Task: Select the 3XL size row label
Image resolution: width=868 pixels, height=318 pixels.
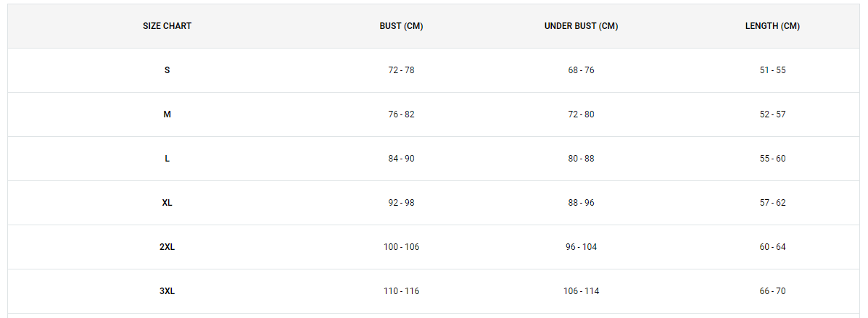Action: click(168, 291)
